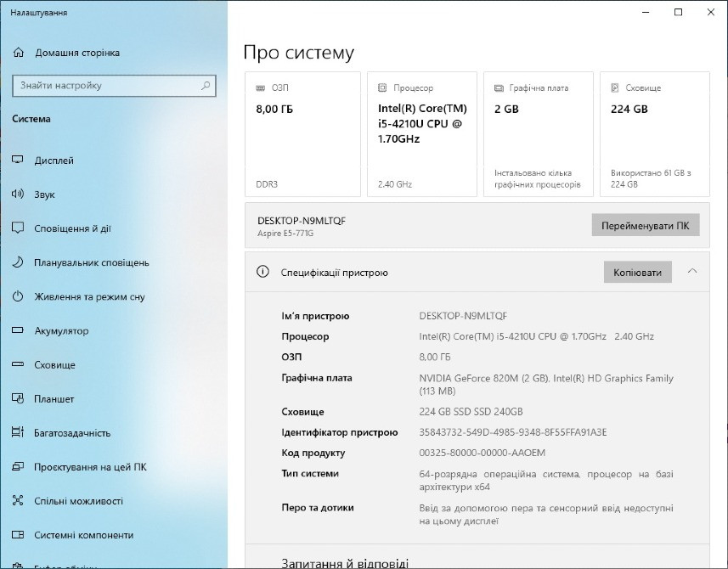Click the Про систему heading

[298, 53]
